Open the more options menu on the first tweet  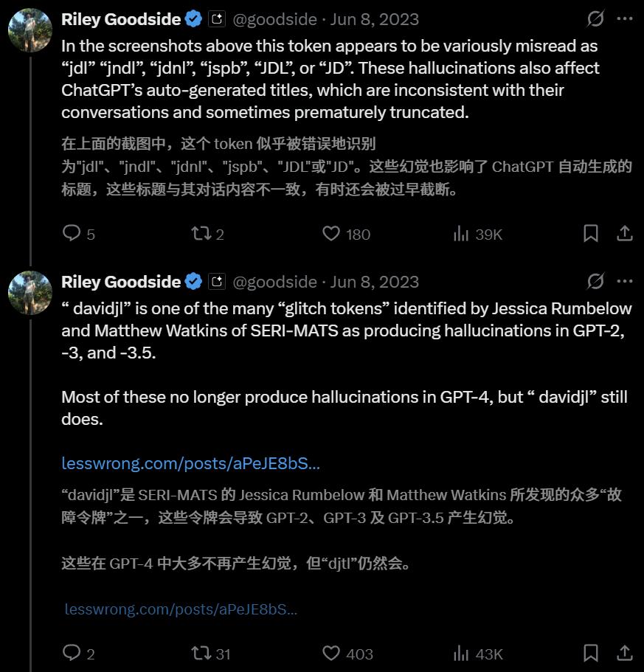(625, 18)
